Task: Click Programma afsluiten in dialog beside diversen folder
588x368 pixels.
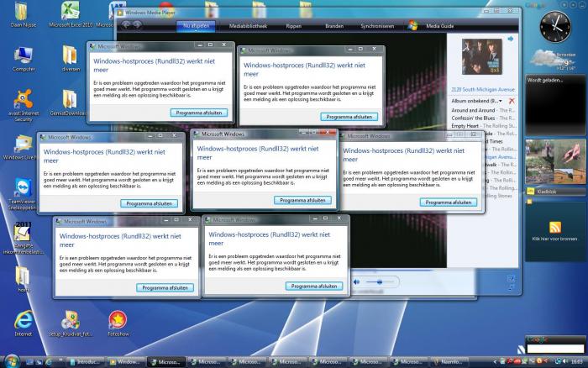Action: click(x=199, y=113)
